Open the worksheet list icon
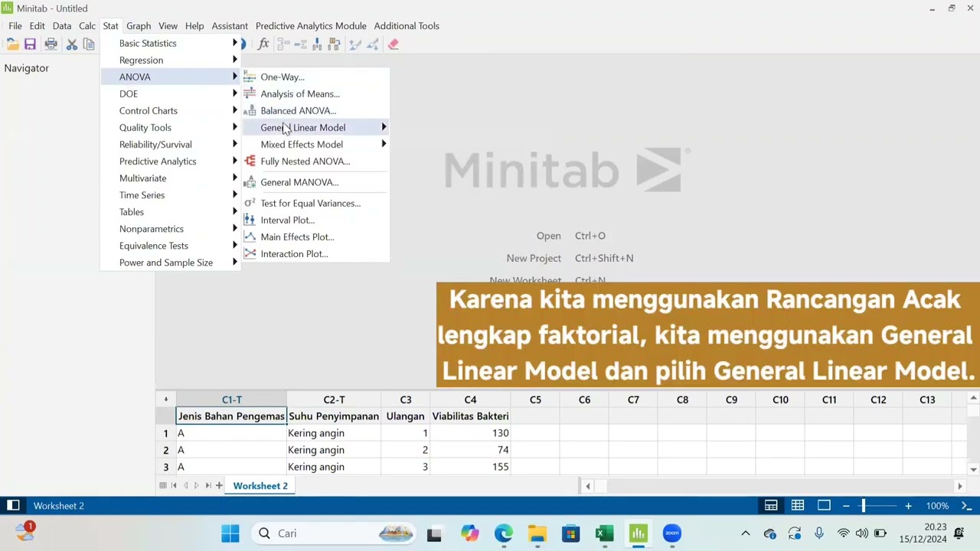The height and width of the screenshot is (551, 980). click(x=163, y=485)
